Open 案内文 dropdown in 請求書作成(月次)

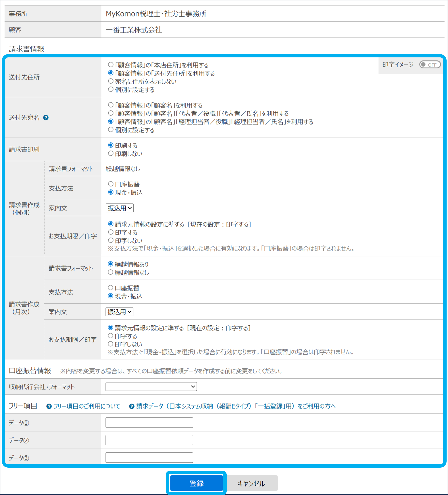pyautogui.click(x=119, y=312)
